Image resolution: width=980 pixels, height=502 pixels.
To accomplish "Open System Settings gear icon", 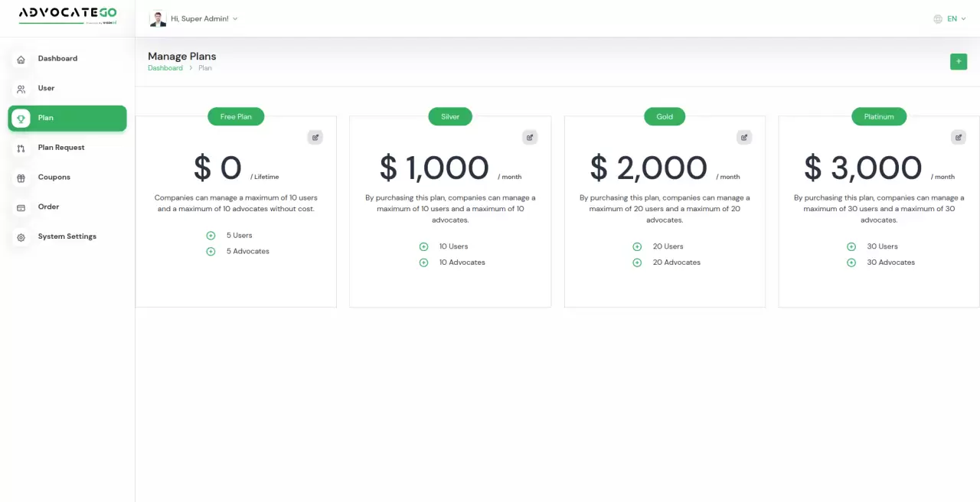I will click(21, 237).
